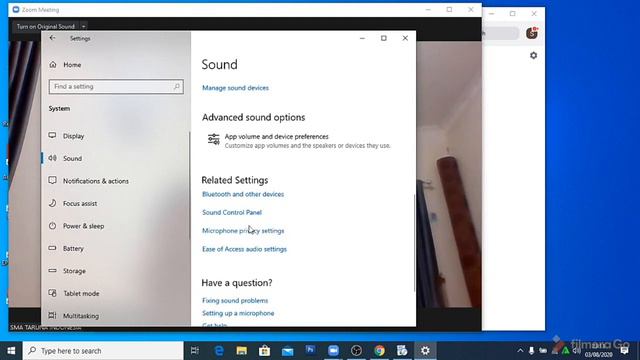Launch Microsoft Edge from the taskbar
The height and width of the screenshot is (360, 640).
tap(219, 351)
